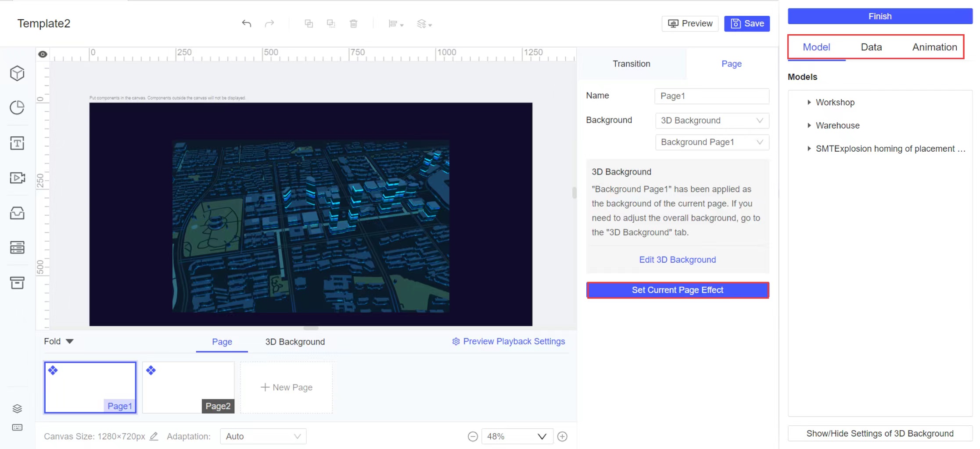Click the delete trash icon in toolbar
980x449 pixels.
click(x=353, y=24)
